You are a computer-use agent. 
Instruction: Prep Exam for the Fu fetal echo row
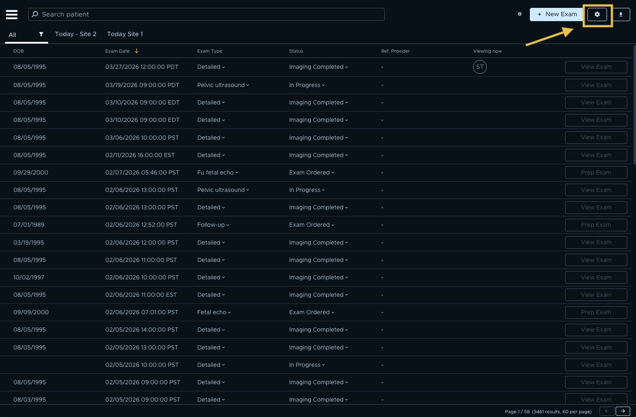pyautogui.click(x=596, y=172)
